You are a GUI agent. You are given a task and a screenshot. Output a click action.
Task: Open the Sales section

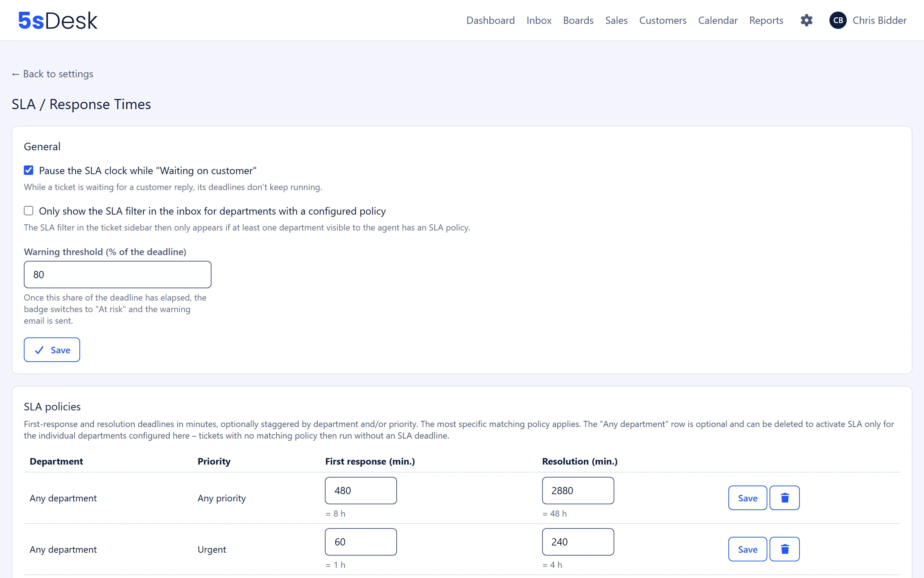(x=616, y=20)
